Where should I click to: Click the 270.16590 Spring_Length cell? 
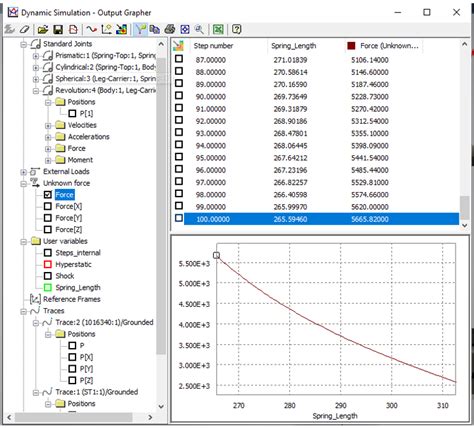point(290,84)
